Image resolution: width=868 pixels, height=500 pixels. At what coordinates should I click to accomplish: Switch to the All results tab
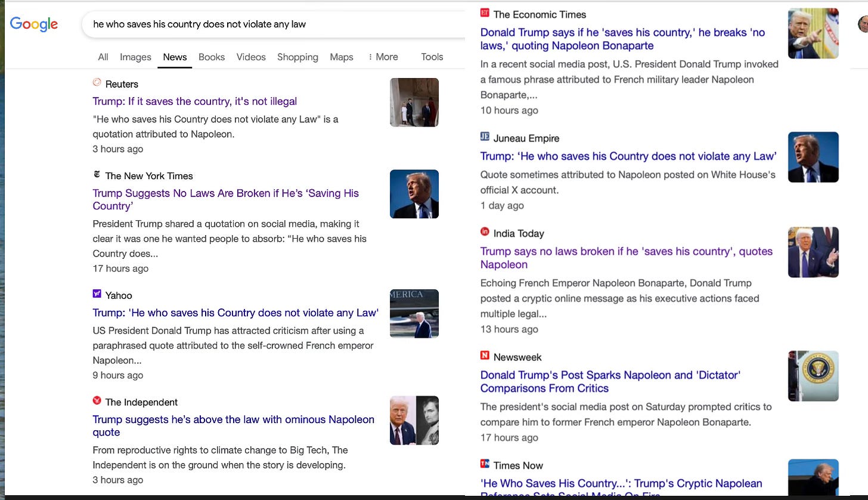pyautogui.click(x=103, y=57)
